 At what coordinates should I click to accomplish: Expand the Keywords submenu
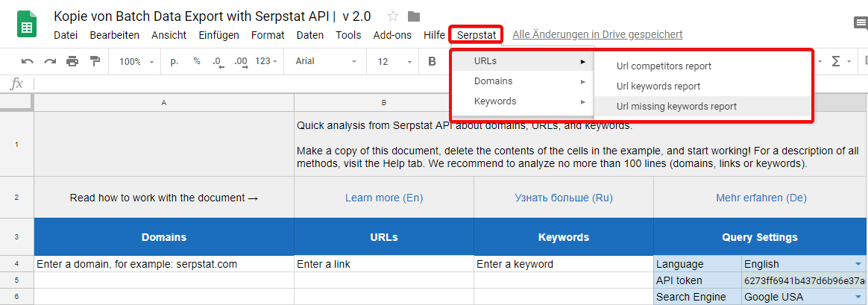pyautogui.click(x=523, y=102)
